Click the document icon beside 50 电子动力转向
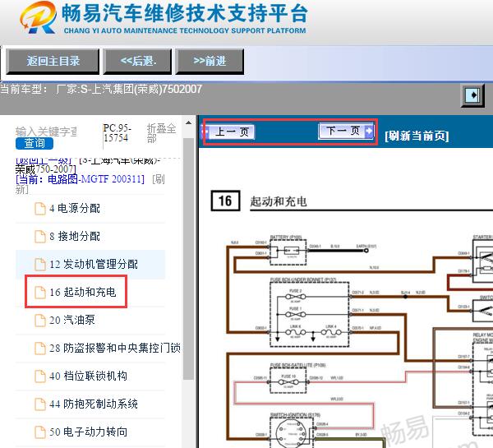Viewport: 493px width, 448px height. (40, 432)
